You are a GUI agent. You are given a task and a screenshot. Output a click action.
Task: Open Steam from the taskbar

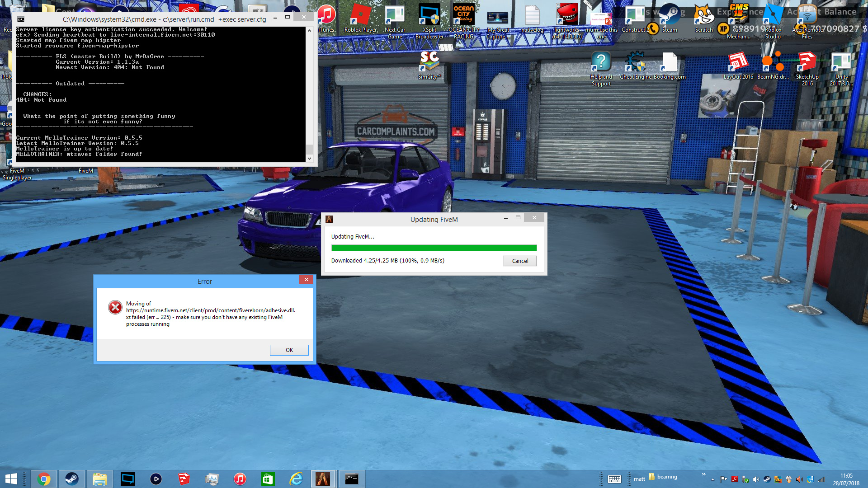(x=71, y=479)
